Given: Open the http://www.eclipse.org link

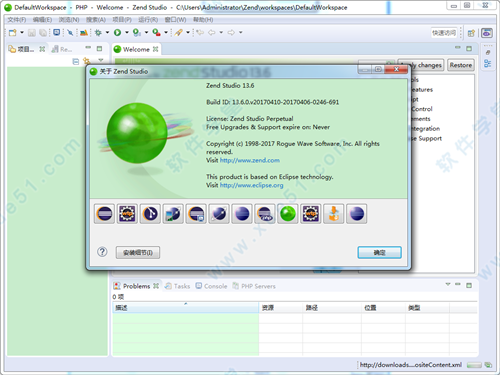Looking at the screenshot, I should pyautogui.click(x=252, y=185).
